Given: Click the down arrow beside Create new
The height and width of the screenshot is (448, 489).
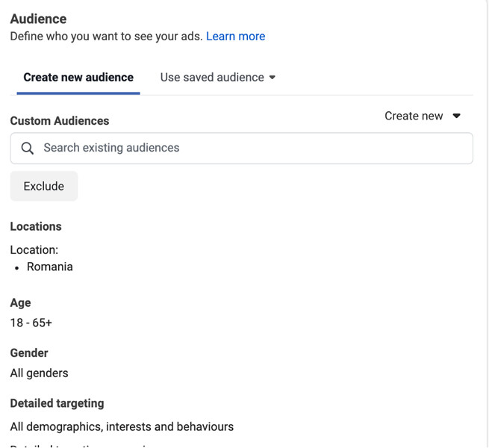Looking at the screenshot, I should [457, 116].
